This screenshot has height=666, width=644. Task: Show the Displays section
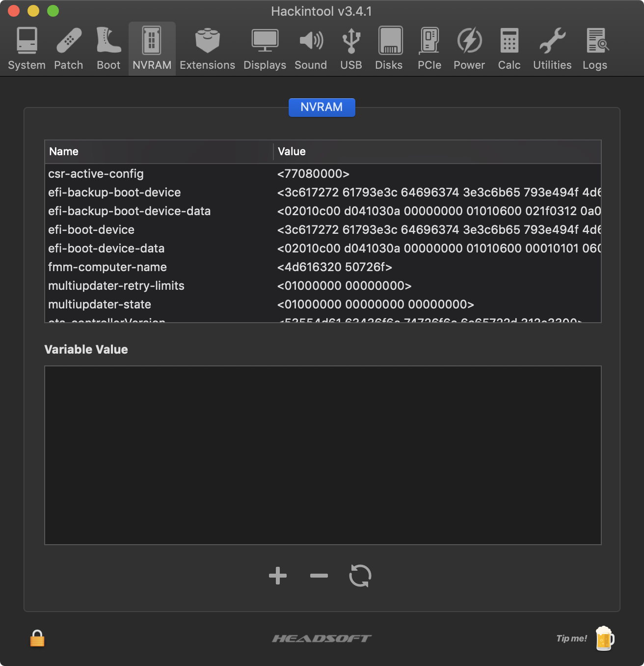265,49
